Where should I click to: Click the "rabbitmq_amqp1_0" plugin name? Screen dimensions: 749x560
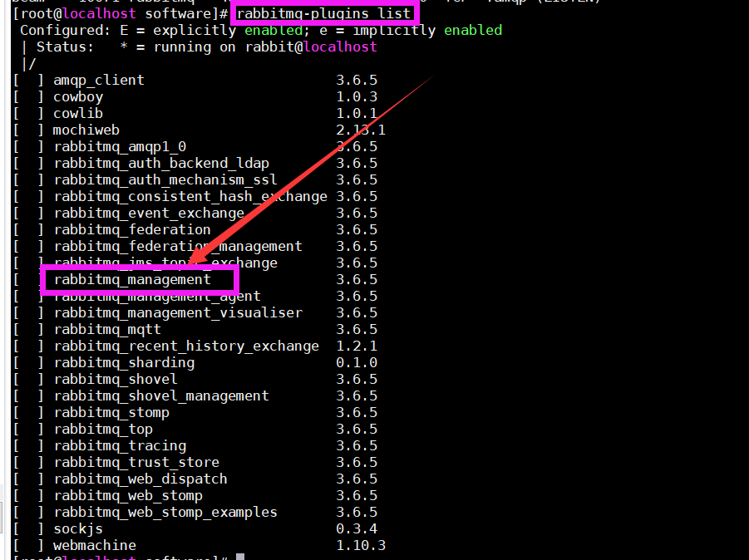(x=120, y=146)
